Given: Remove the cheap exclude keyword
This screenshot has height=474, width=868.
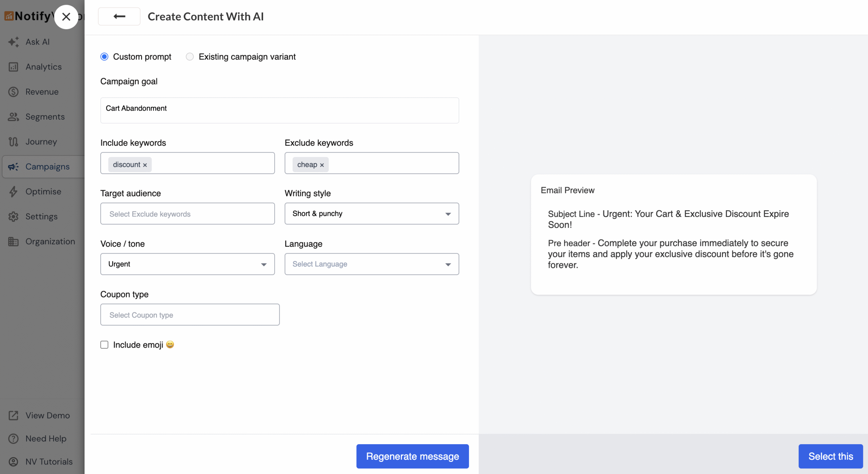Looking at the screenshot, I should (322, 165).
